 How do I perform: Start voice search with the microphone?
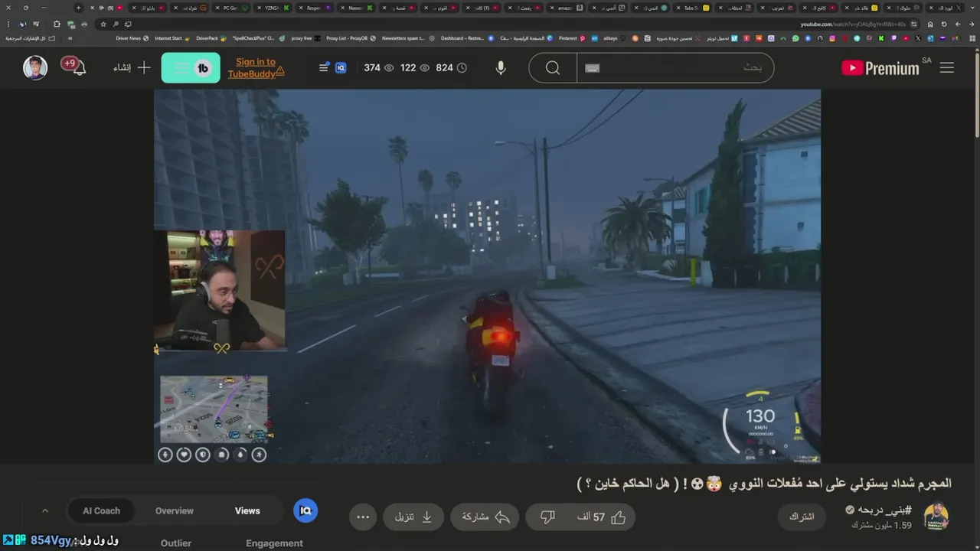click(500, 67)
